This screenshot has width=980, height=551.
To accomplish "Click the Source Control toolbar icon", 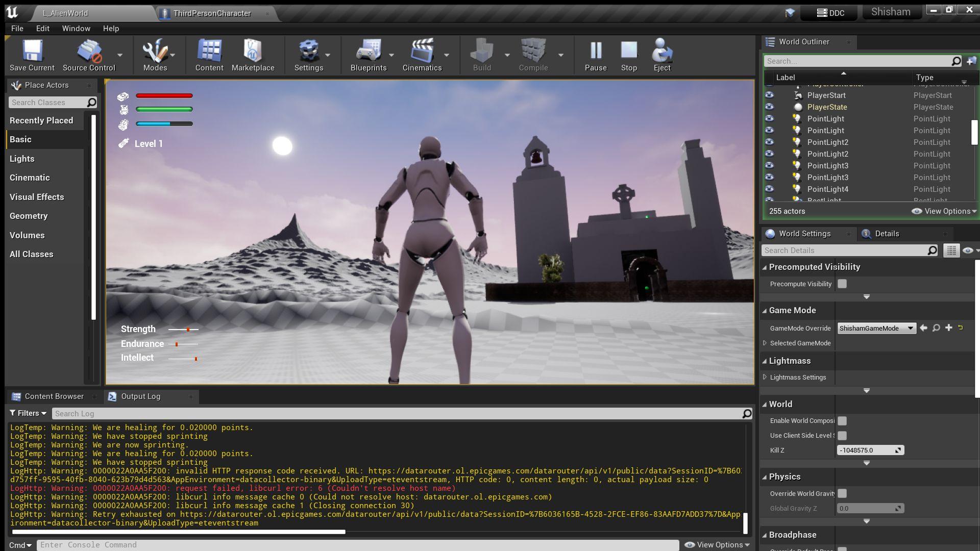I will click(x=89, y=52).
